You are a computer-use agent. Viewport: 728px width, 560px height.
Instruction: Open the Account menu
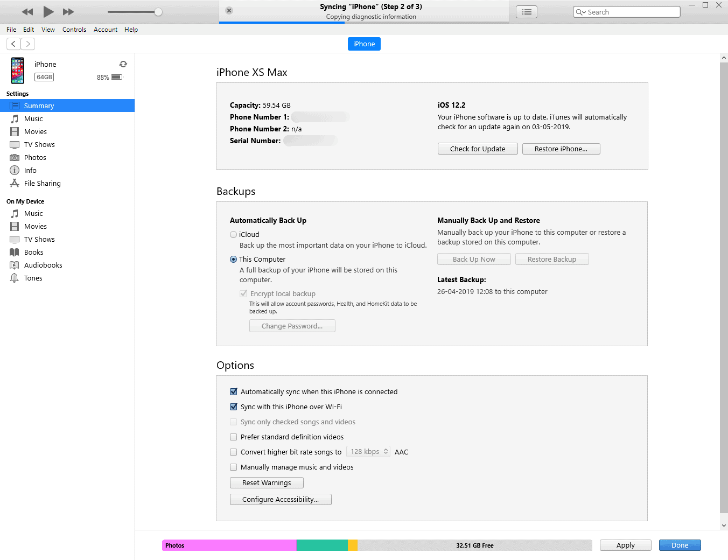(105, 30)
